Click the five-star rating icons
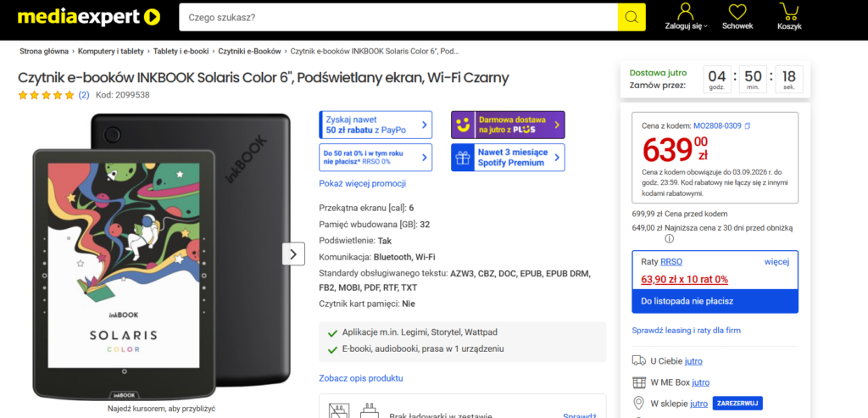The width and height of the screenshot is (868, 418). pos(46,95)
